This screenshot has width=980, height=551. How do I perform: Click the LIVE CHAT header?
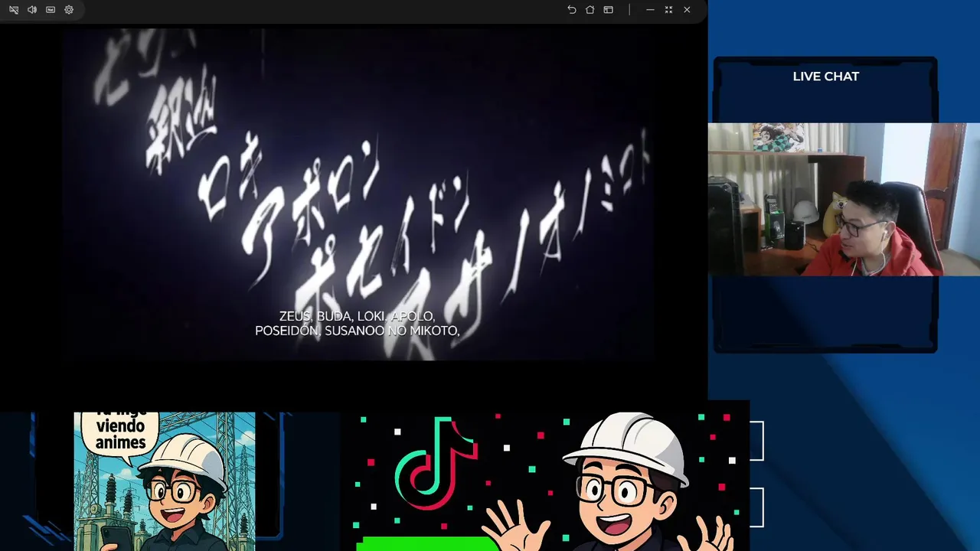826,77
